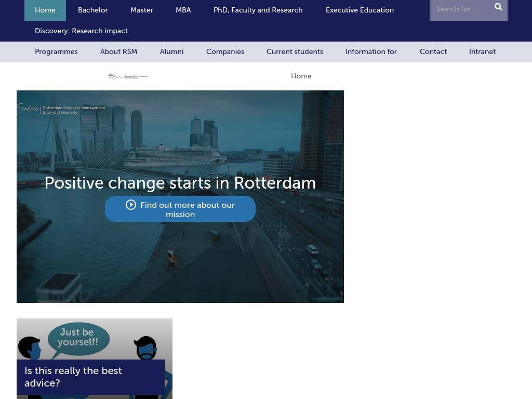
Task: Open the Companies link
Action: [x=225, y=52]
